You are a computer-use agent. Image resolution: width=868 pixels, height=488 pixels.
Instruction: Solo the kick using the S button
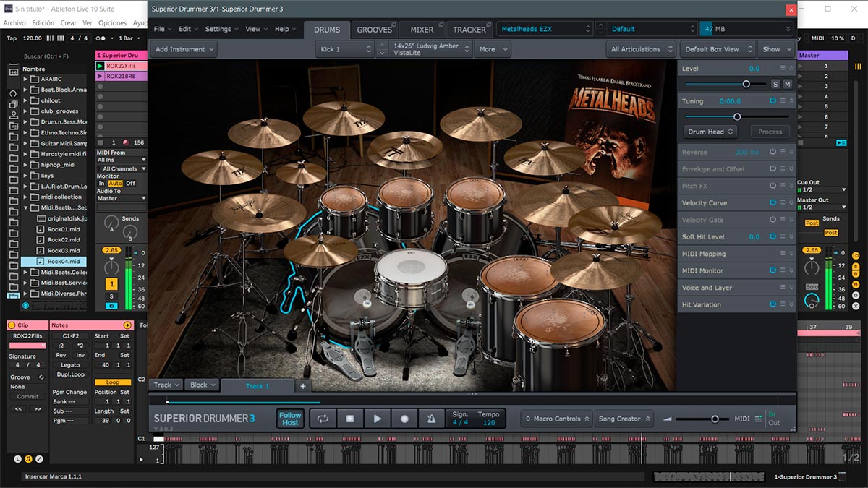(775, 85)
